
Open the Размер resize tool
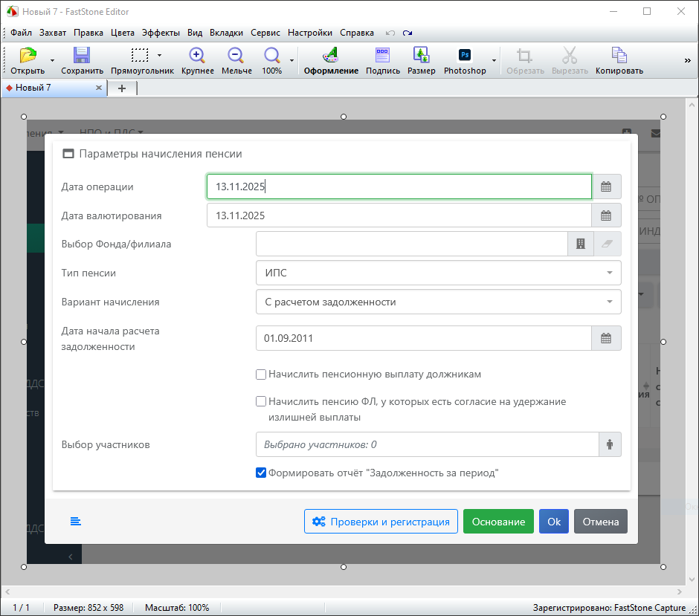tap(421, 56)
